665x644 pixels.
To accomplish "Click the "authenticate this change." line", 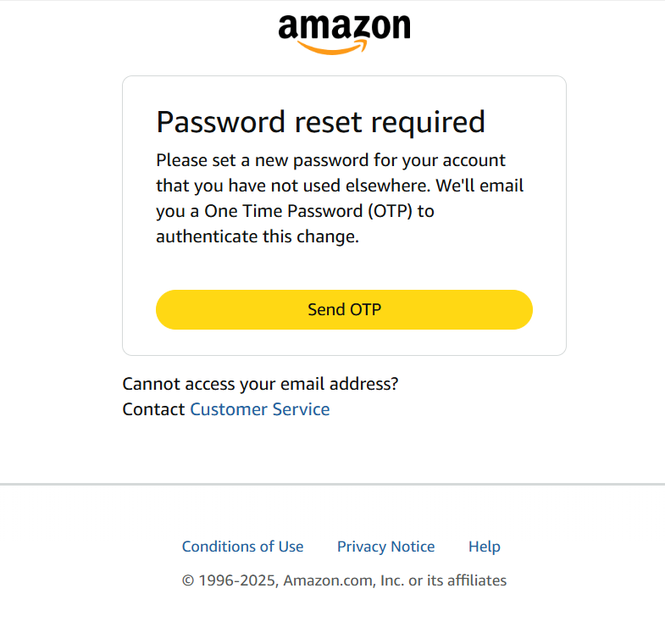I will coord(258,236).
